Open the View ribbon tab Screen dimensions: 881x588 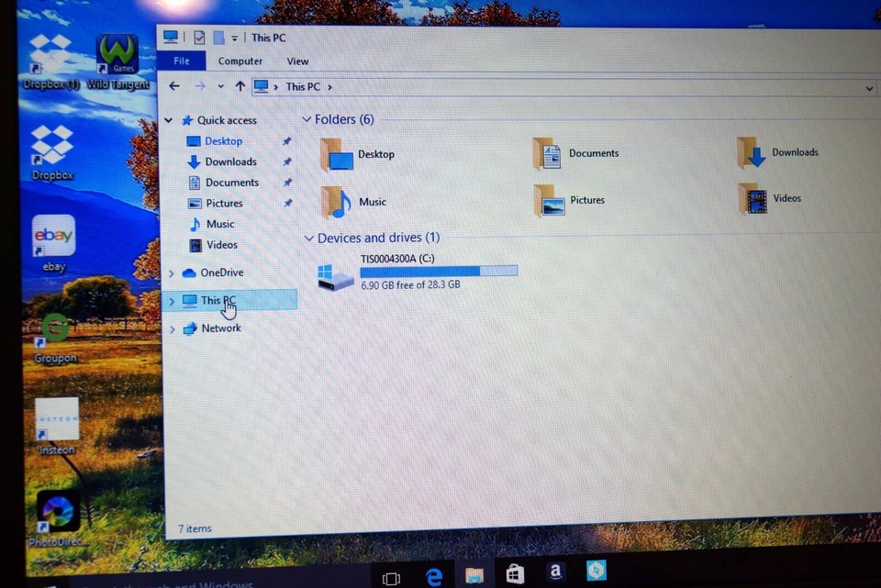coord(297,61)
